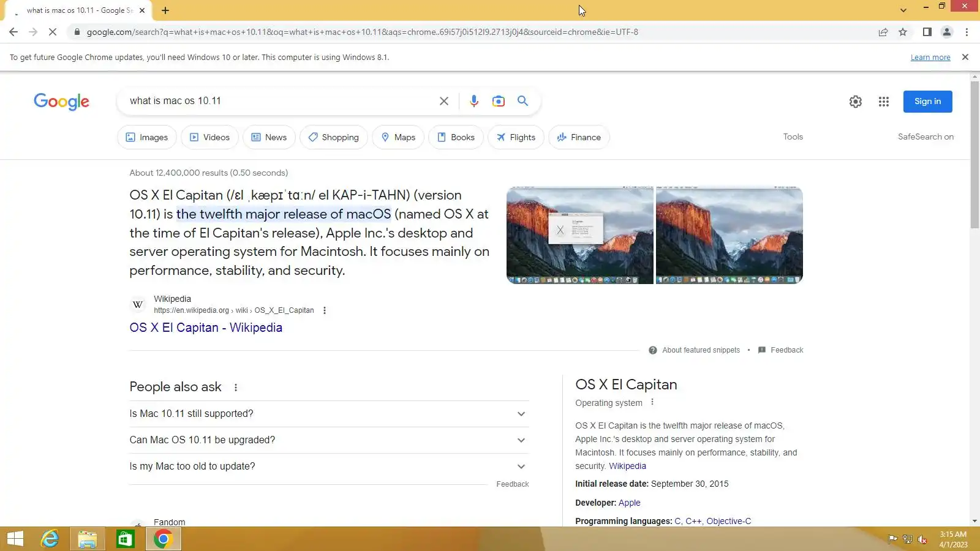Open File Explorer from the taskbar
980x551 pixels.
point(88,539)
